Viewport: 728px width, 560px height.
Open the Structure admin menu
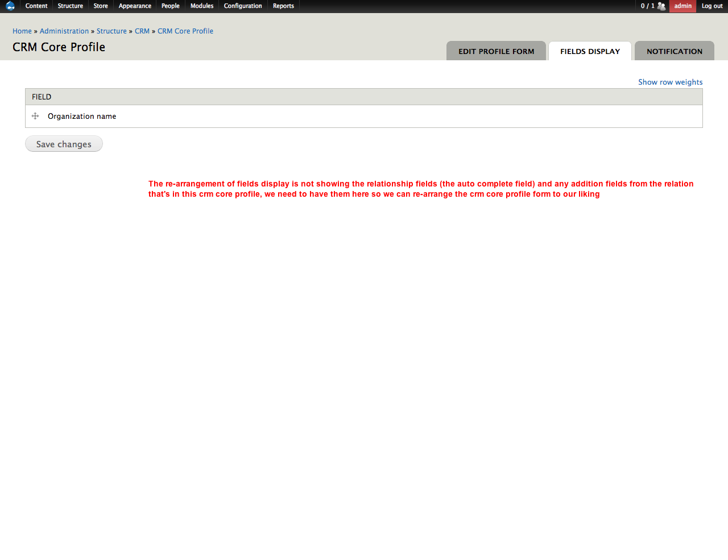[71, 6]
